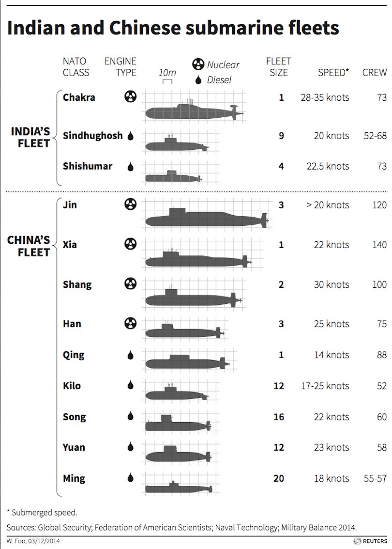Screen dimensions: 392x549
Task: Click the nuclear icon next to Han
Action: 131,323
